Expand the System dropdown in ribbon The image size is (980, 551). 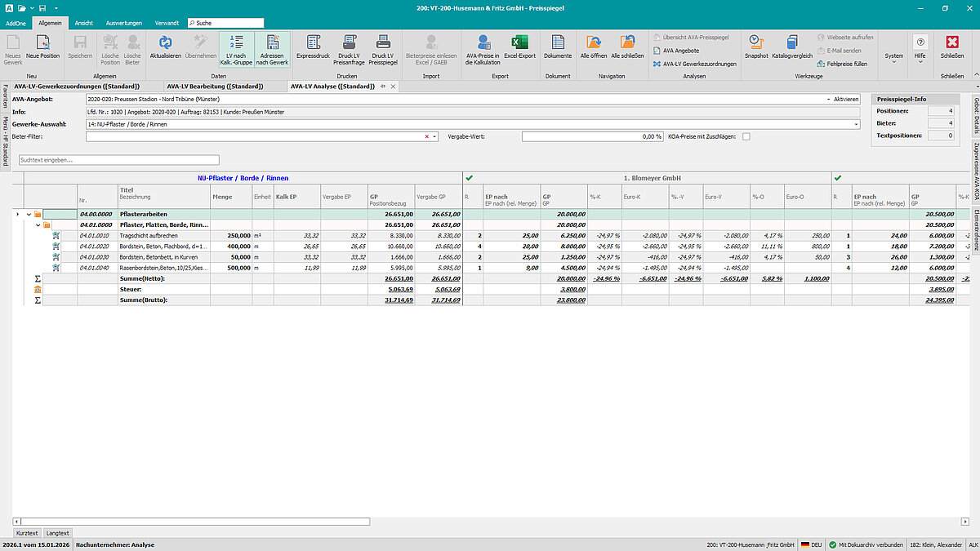coord(894,57)
